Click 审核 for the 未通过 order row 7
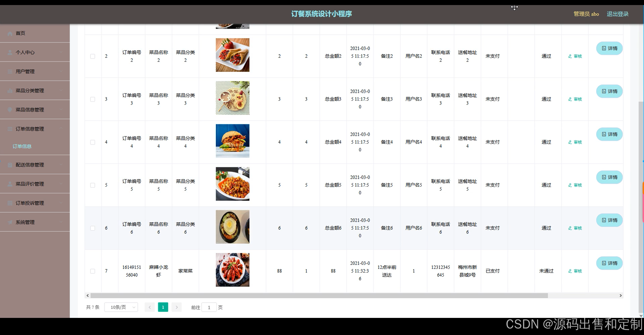Screen dimensions: 644x335 pos(575,271)
